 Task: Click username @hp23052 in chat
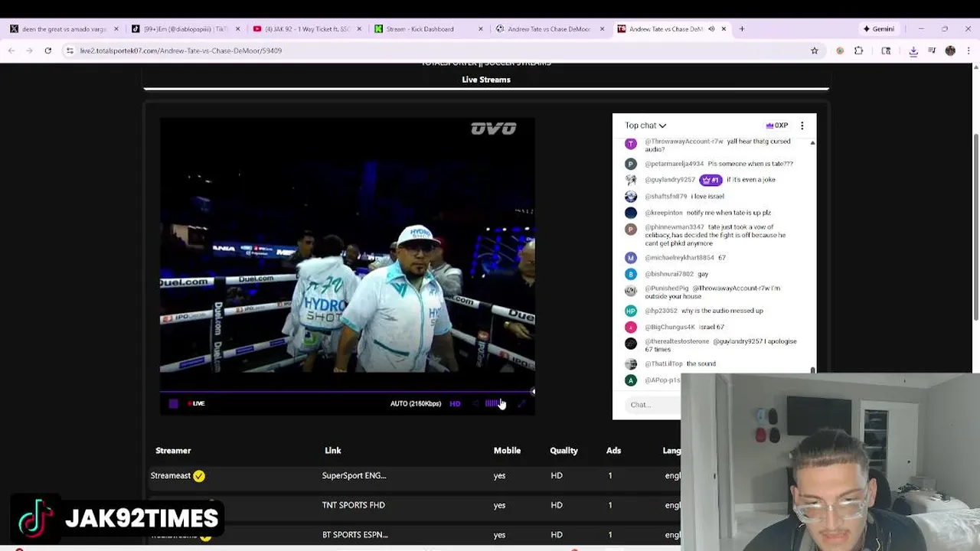point(661,311)
